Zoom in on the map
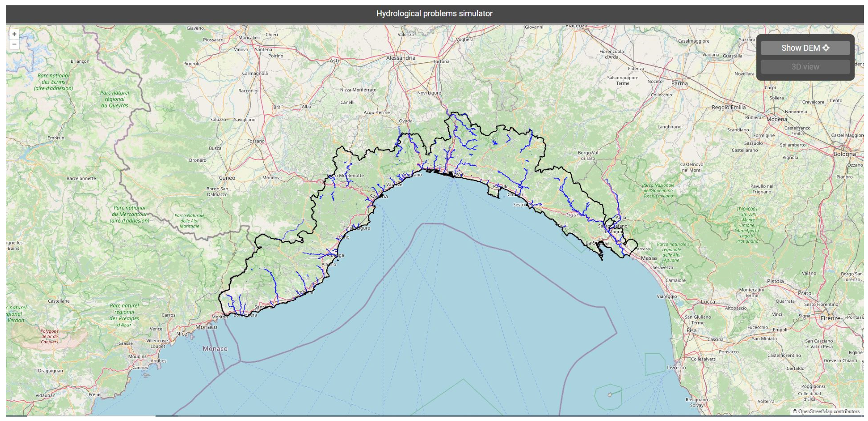 14,34
